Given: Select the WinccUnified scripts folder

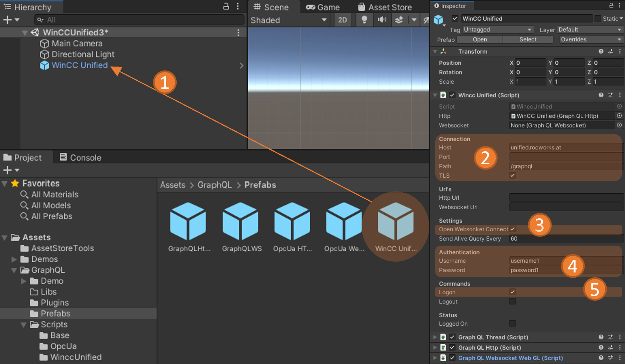Looking at the screenshot, I should point(71,357).
